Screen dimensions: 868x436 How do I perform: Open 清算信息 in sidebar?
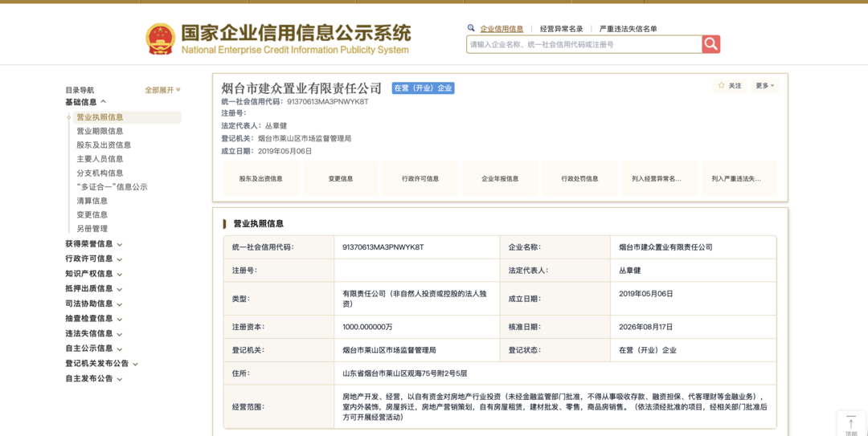pos(92,201)
